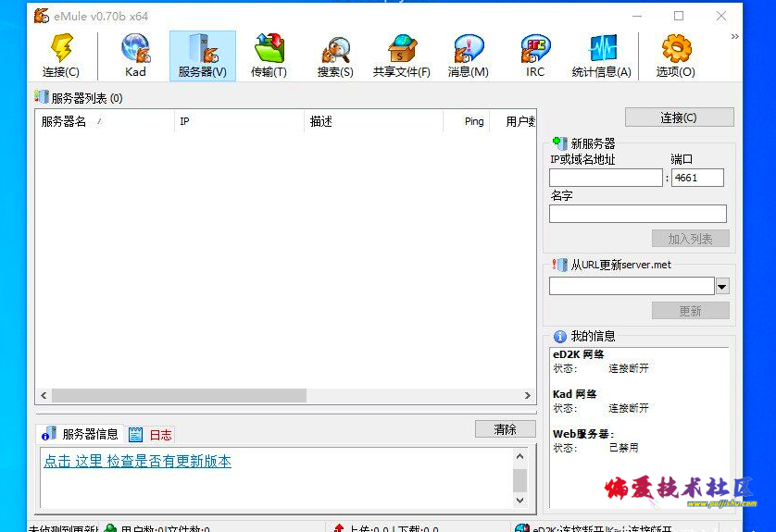Image resolution: width=776 pixels, height=532 pixels.
Task: Click the Update server.met button
Action: coord(691,311)
